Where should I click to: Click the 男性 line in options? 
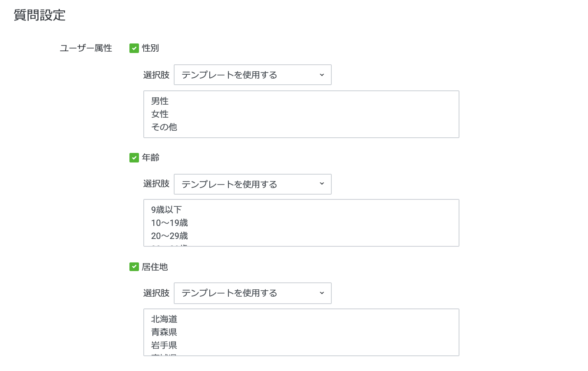(x=160, y=101)
